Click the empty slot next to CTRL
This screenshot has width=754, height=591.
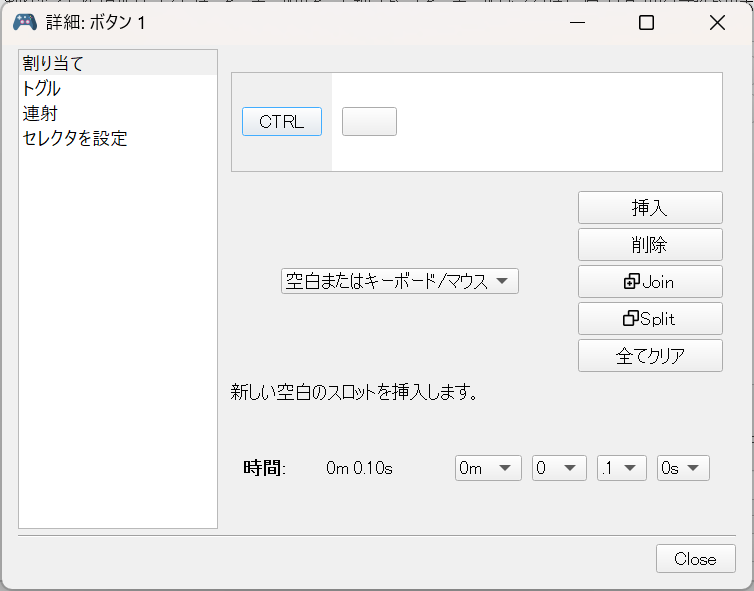click(x=369, y=121)
